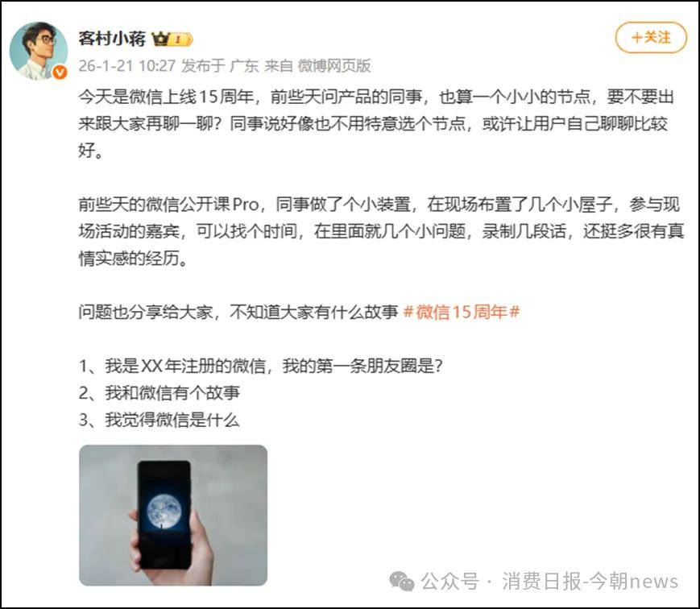Click the crown membership icon
The height and width of the screenshot is (609, 700).
(x=159, y=39)
